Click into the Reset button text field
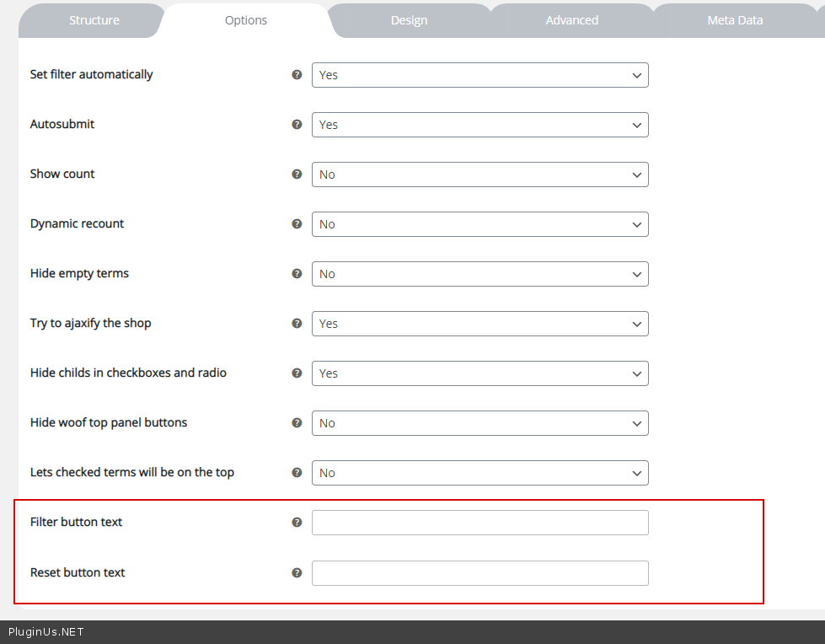Image resolution: width=825 pixels, height=644 pixels. (x=479, y=573)
